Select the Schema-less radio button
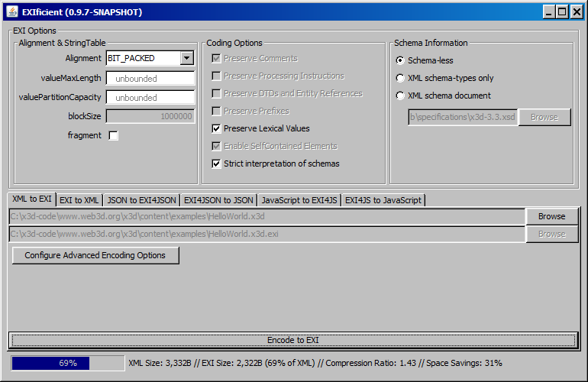Screen dimensions: 588x382 click(400, 60)
